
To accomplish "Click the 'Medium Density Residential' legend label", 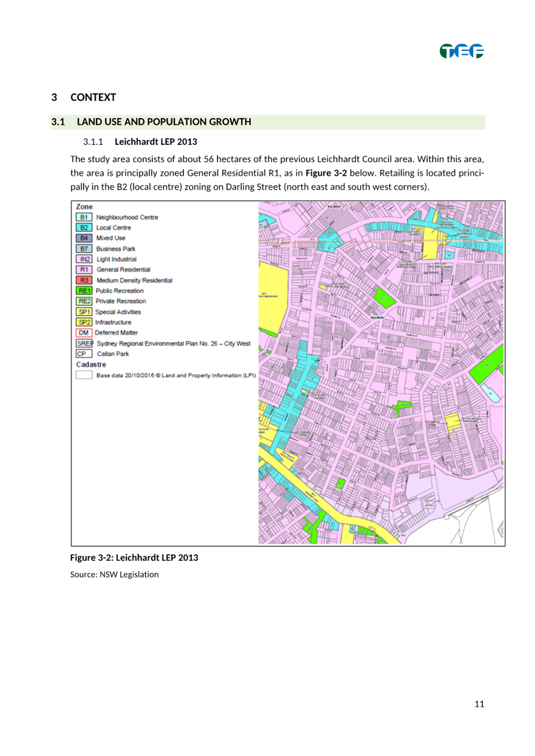I will (x=135, y=280).
